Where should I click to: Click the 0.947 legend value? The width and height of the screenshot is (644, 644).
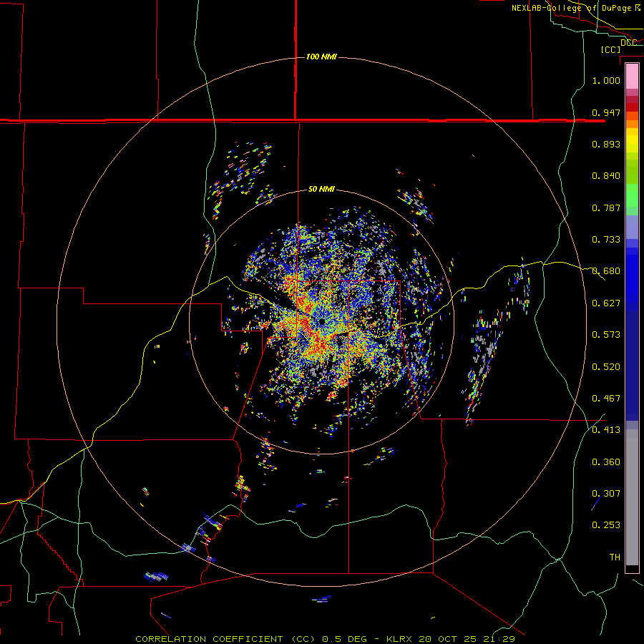tap(606, 112)
